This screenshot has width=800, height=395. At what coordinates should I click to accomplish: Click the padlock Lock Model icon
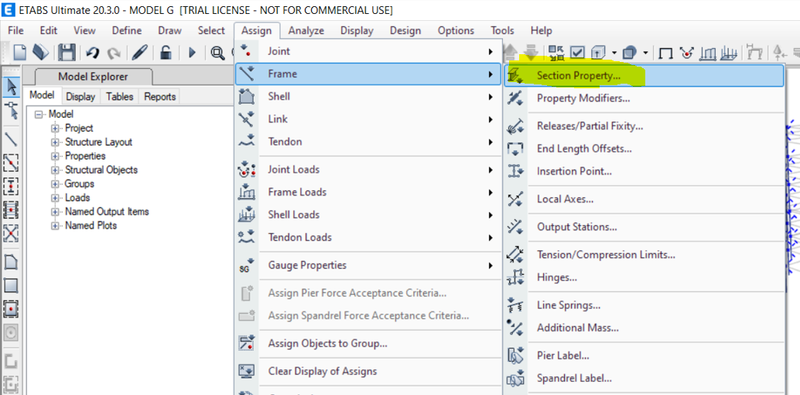166,52
